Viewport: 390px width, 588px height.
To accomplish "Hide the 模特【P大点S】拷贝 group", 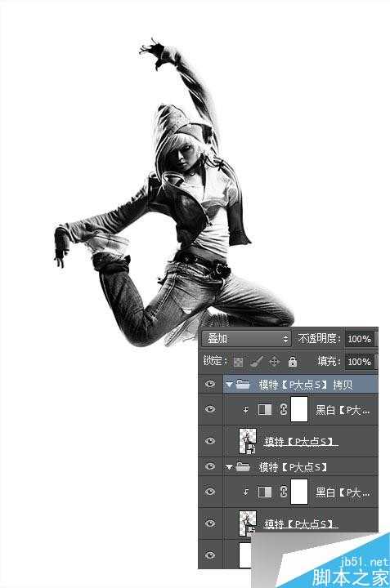I will coord(210,384).
